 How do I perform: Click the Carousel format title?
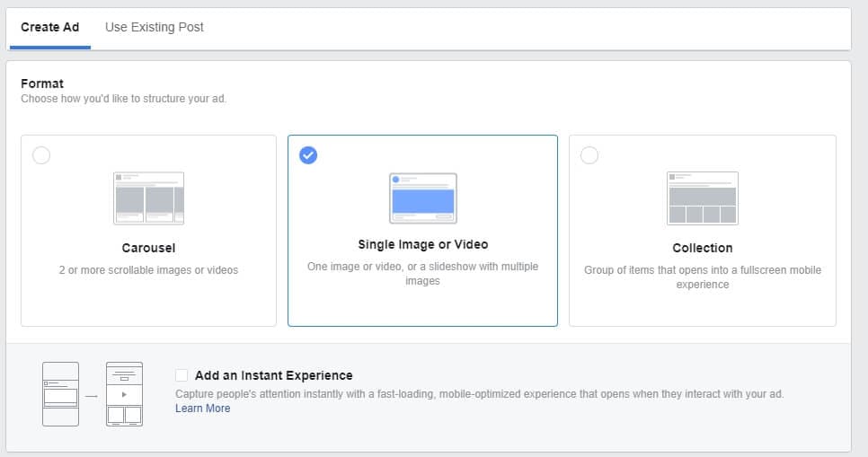click(148, 248)
